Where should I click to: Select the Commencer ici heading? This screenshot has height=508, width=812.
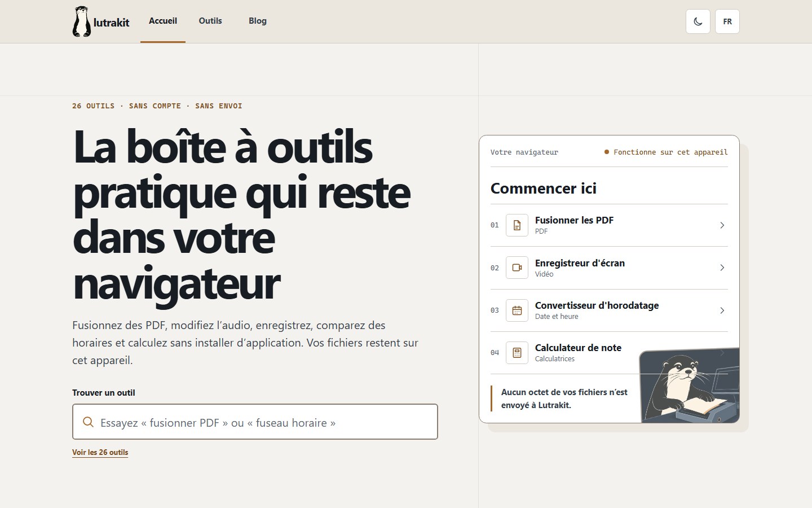[544, 189]
